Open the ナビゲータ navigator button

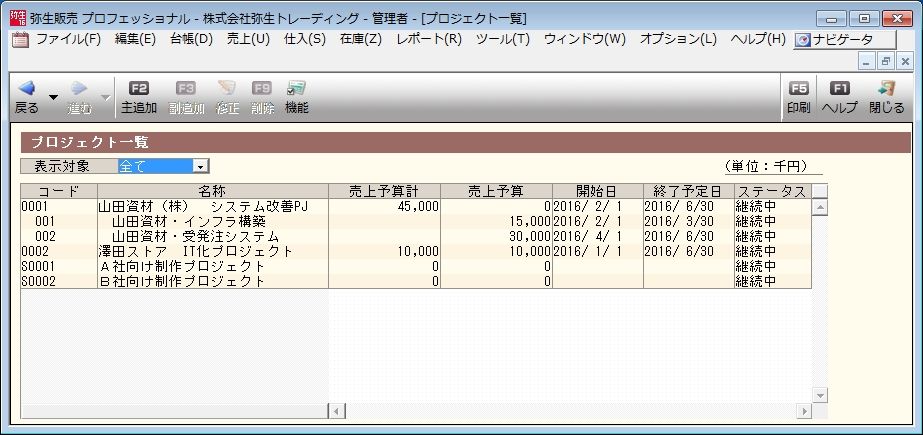click(844, 40)
